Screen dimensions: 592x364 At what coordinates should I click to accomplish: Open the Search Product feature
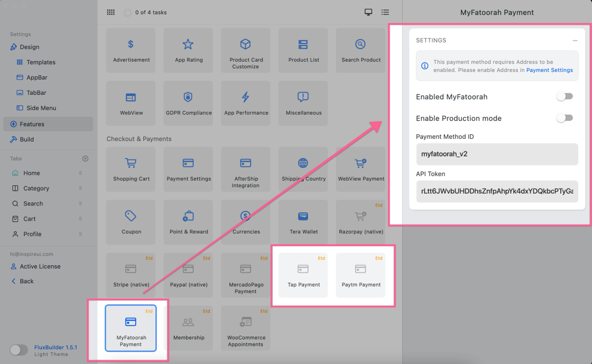coord(361,50)
